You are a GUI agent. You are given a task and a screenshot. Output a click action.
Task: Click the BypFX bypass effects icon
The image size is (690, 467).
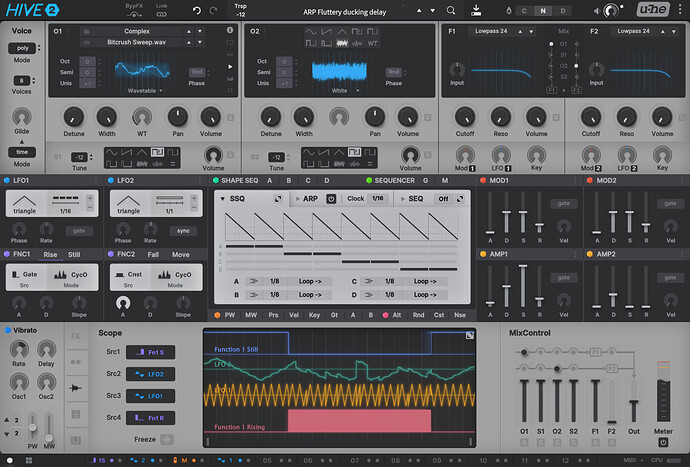pos(134,15)
